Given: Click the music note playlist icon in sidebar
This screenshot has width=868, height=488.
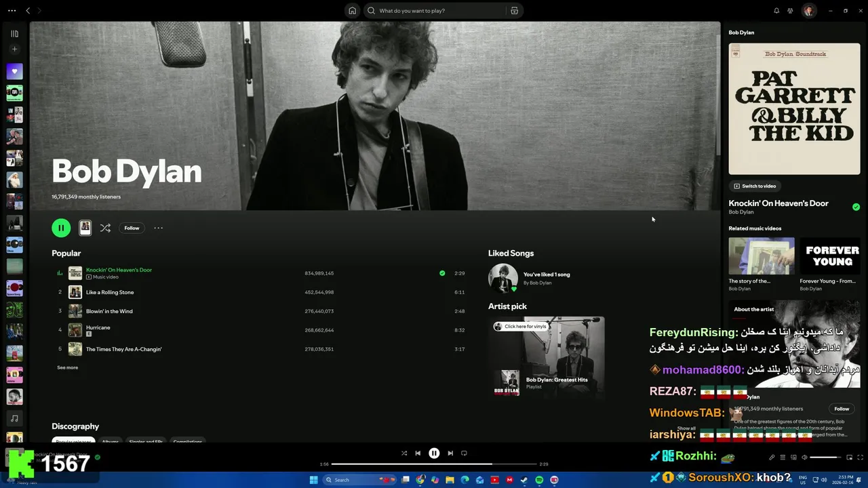Looking at the screenshot, I should pos(14,418).
